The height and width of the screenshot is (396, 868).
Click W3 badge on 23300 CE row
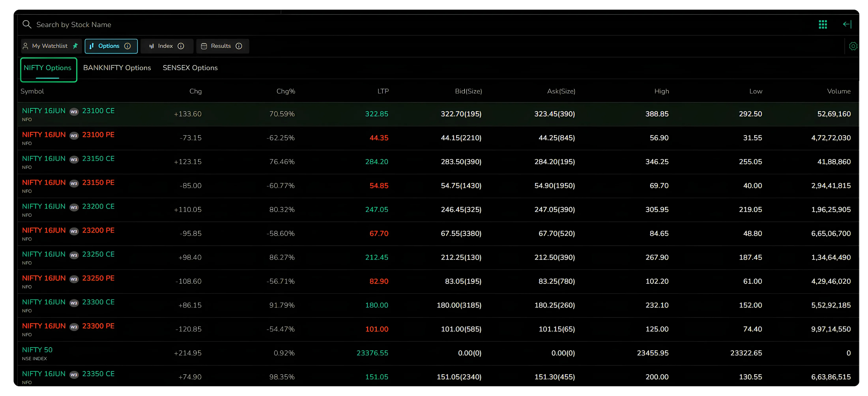click(x=74, y=303)
